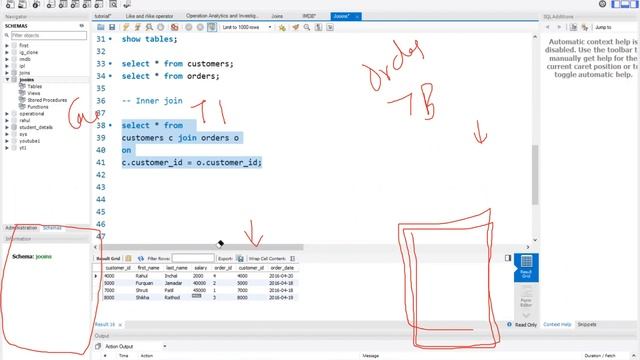Run Explain plan, magnifier-lightning icon
640x360 pixels.
[x=149, y=27]
